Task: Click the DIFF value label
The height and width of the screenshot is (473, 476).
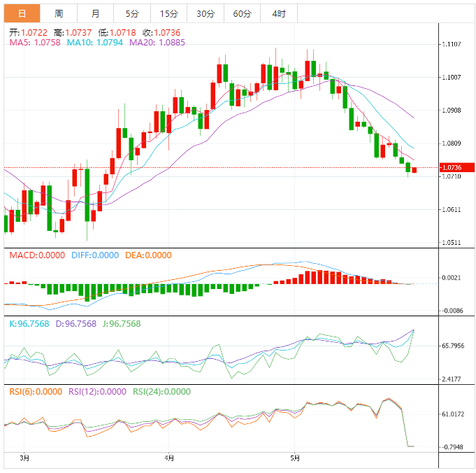Action: pyautogui.click(x=95, y=255)
